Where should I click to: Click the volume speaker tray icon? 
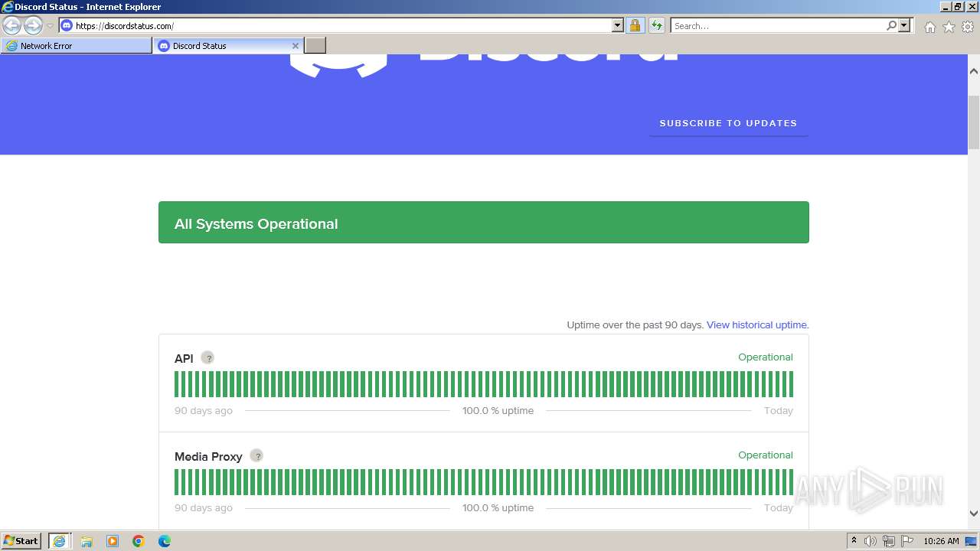point(871,541)
